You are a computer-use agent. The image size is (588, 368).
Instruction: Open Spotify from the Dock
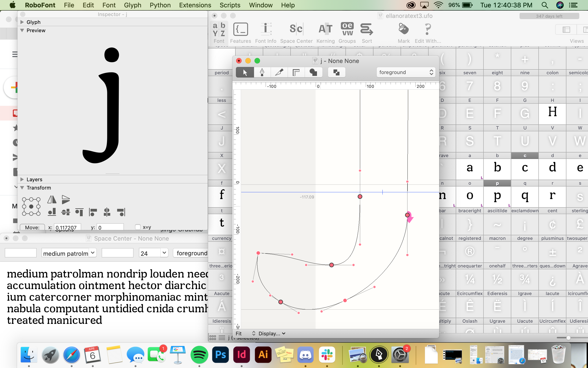click(199, 355)
